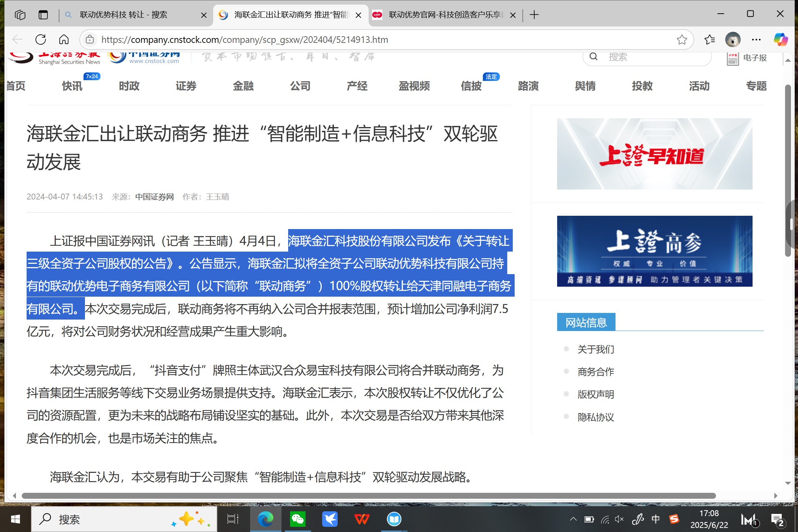Screen dimensions: 798x532
Task: Click the www.cnstock.com logo
Action: [x=144, y=58]
